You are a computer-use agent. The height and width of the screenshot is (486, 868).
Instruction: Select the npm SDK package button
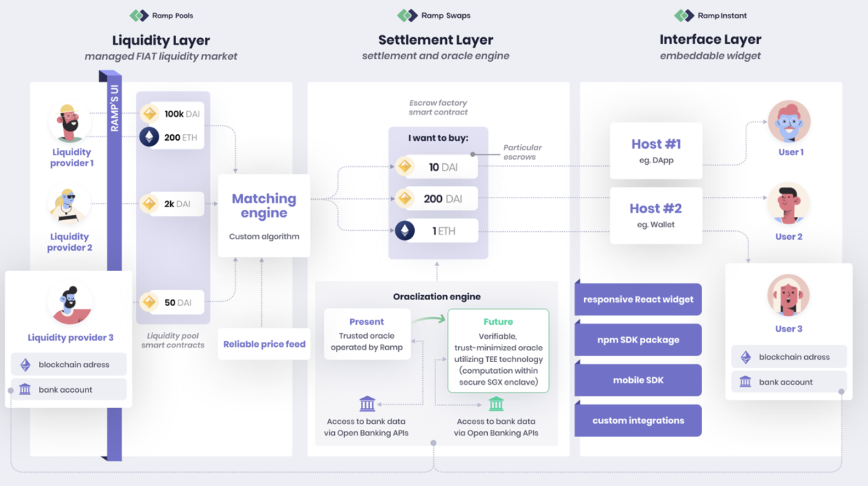tap(638, 340)
